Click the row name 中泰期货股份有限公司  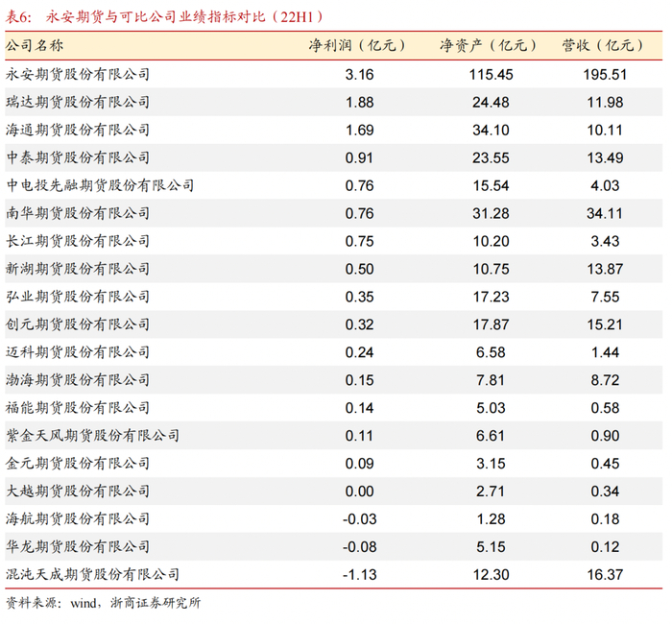[x=78, y=158]
